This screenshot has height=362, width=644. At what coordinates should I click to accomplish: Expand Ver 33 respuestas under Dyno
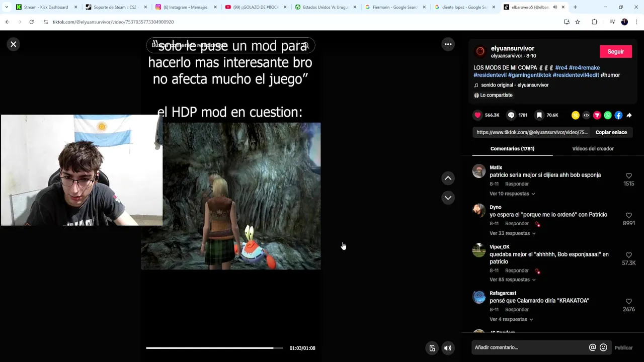point(513,233)
